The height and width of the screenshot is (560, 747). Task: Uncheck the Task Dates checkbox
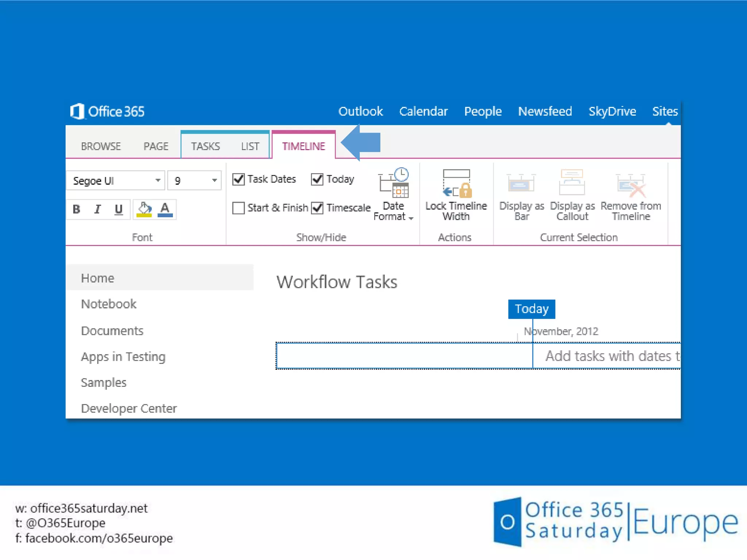(239, 179)
